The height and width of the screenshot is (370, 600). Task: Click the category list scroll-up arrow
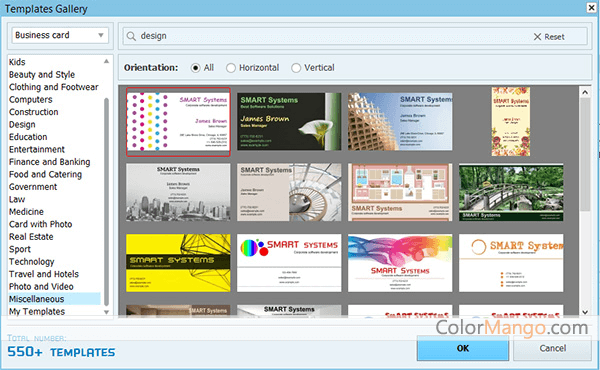106,61
